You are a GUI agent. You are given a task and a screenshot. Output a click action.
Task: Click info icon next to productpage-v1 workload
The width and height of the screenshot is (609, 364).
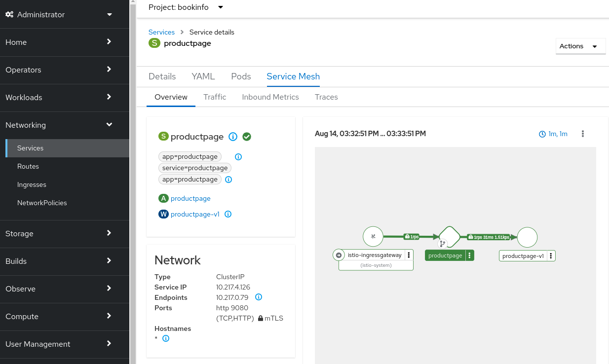(x=228, y=214)
